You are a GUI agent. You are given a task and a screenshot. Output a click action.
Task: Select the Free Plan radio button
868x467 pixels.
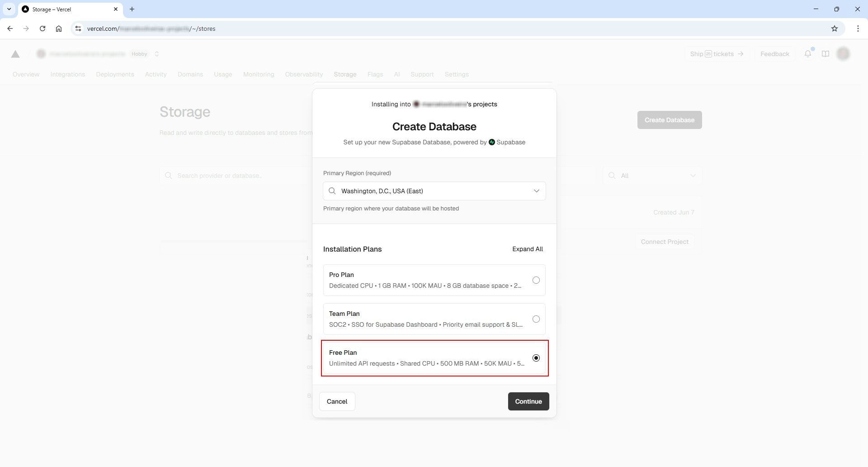[x=536, y=357]
